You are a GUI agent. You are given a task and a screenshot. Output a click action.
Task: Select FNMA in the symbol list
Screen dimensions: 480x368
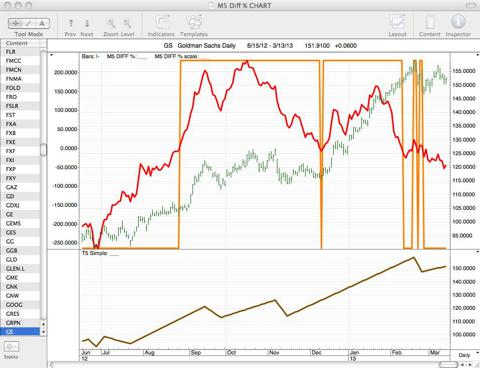click(x=20, y=79)
